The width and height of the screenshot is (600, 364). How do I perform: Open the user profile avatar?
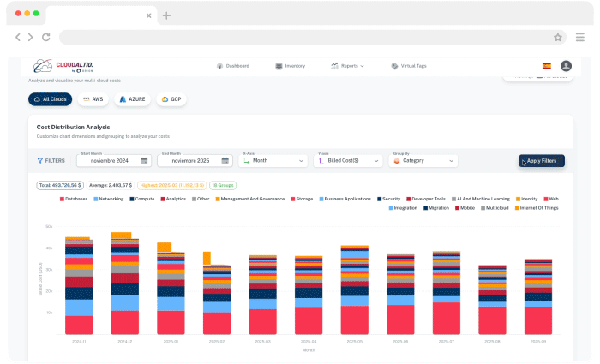point(566,66)
